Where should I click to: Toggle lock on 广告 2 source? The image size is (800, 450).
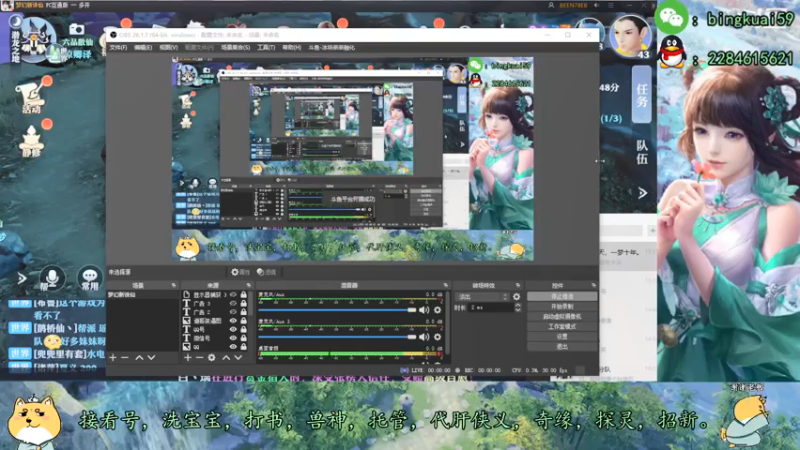243,312
